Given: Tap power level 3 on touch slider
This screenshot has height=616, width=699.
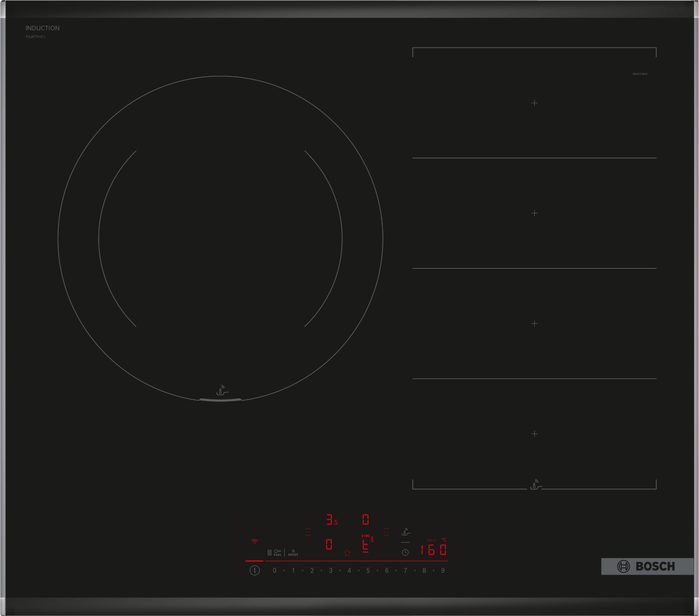Looking at the screenshot, I should click(x=330, y=571).
